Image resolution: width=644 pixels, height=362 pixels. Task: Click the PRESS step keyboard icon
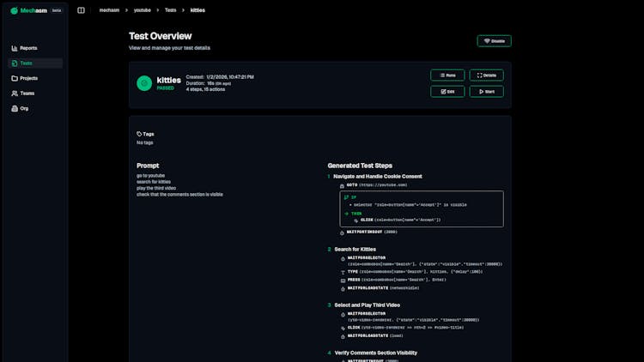[x=342, y=280]
